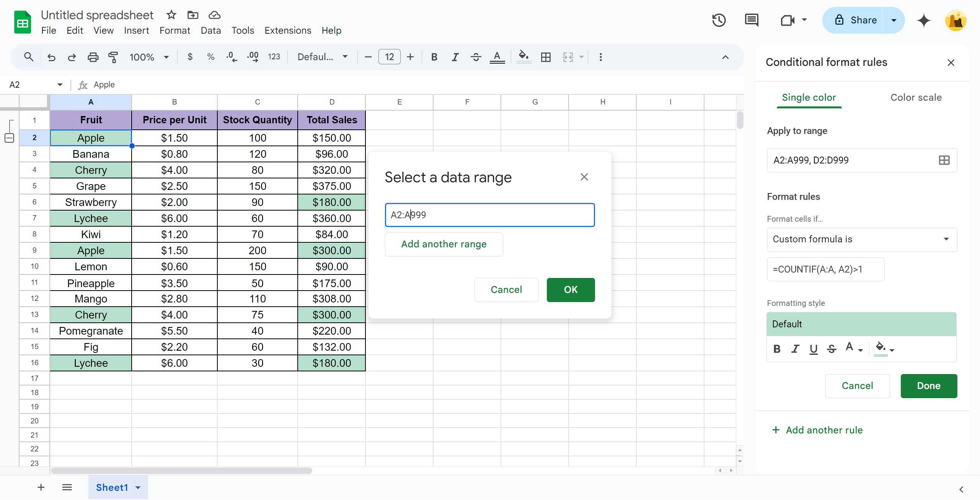Open the Sheet1 tab options arrow
The width and height of the screenshot is (980, 500).
(138, 487)
